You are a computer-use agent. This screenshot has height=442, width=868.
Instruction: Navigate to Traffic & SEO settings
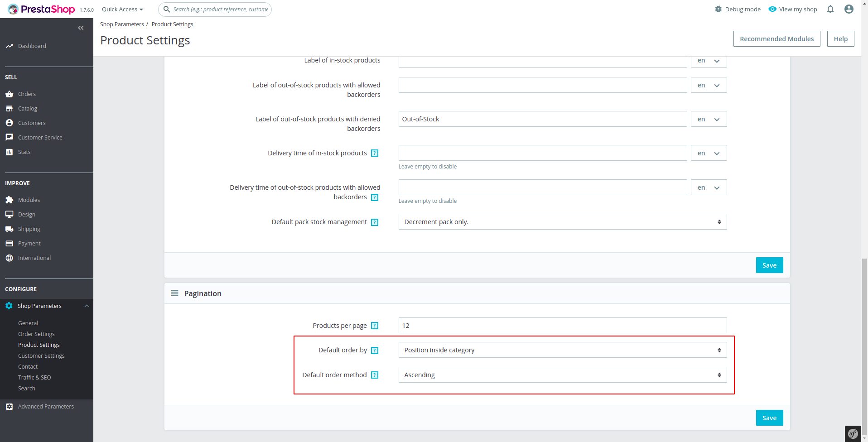(34, 377)
